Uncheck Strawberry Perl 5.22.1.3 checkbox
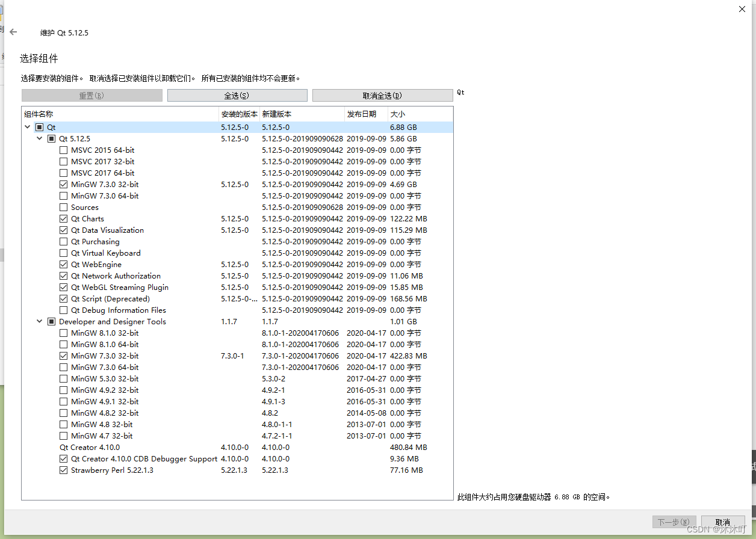 [x=64, y=470]
